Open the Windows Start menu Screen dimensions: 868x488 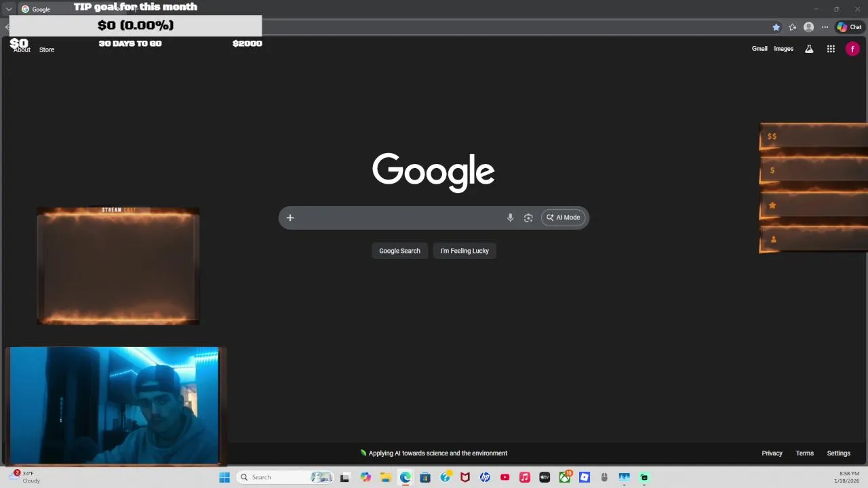coord(224,477)
